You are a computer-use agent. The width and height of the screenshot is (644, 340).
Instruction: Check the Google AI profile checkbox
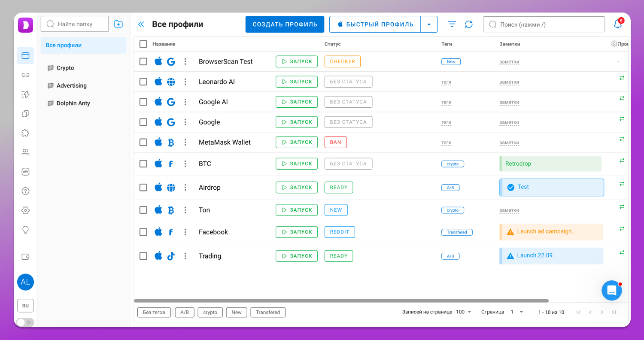click(143, 102)
